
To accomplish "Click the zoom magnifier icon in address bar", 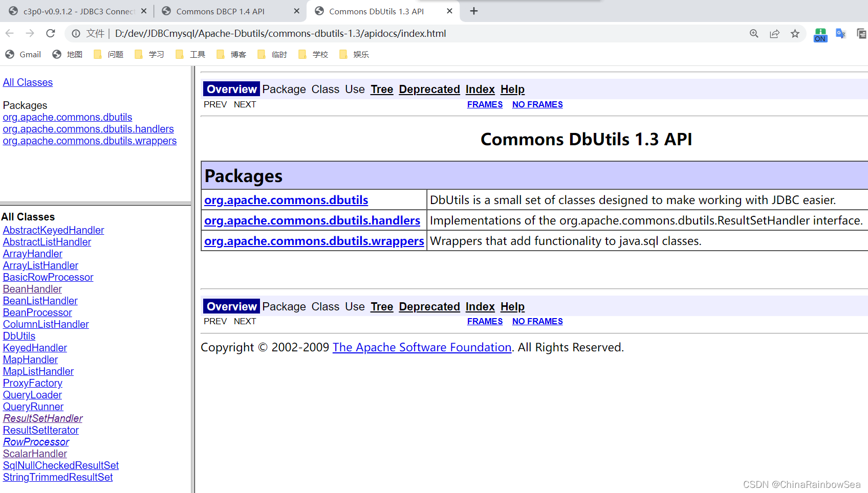I will click(x=754, y=33).
